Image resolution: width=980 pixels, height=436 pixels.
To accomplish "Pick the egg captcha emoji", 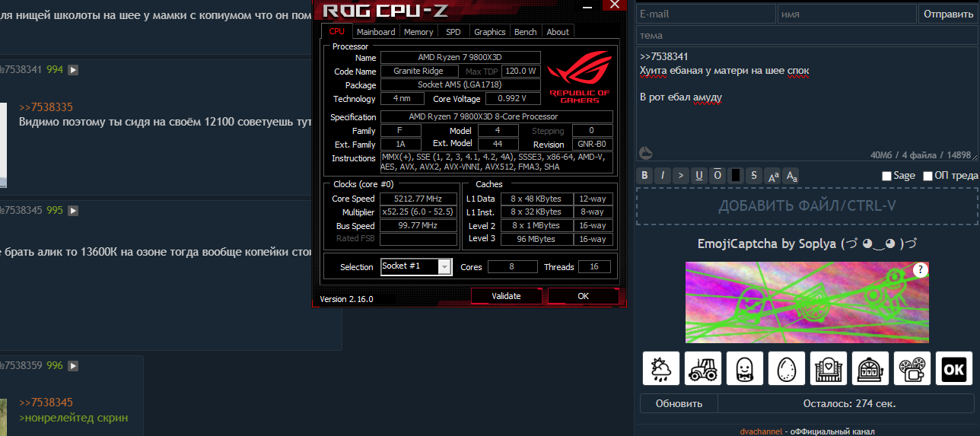I will pos(787,370).
